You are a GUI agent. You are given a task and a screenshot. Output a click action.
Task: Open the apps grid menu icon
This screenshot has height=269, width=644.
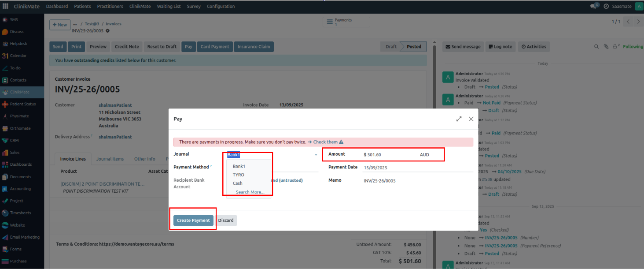click(x=5, y=6)
